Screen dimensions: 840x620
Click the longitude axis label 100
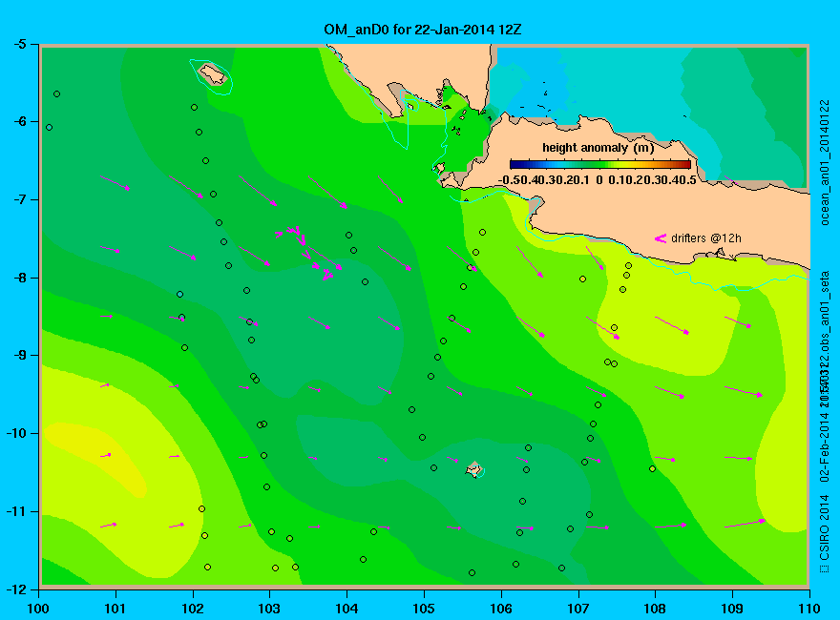pyautogui.click(x=38, y=609)
